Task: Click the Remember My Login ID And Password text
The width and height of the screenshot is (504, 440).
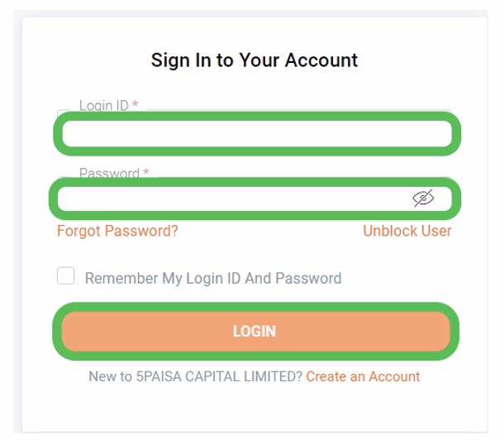Action: [x=213, y=278]
